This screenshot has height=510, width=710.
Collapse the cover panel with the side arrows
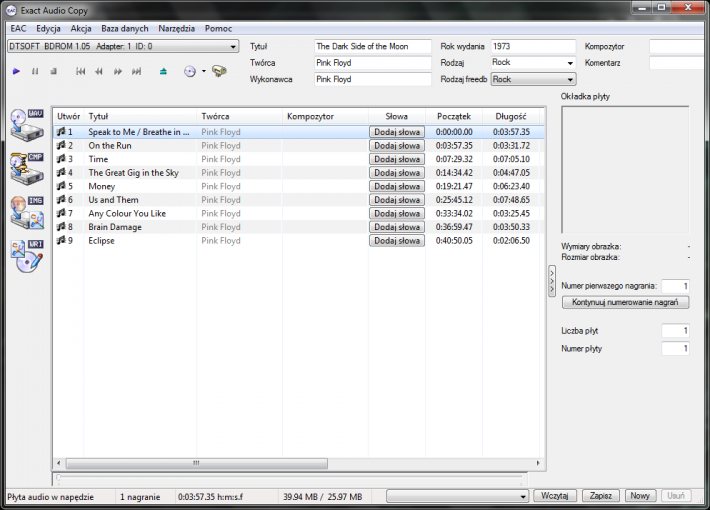coord(552,281)
